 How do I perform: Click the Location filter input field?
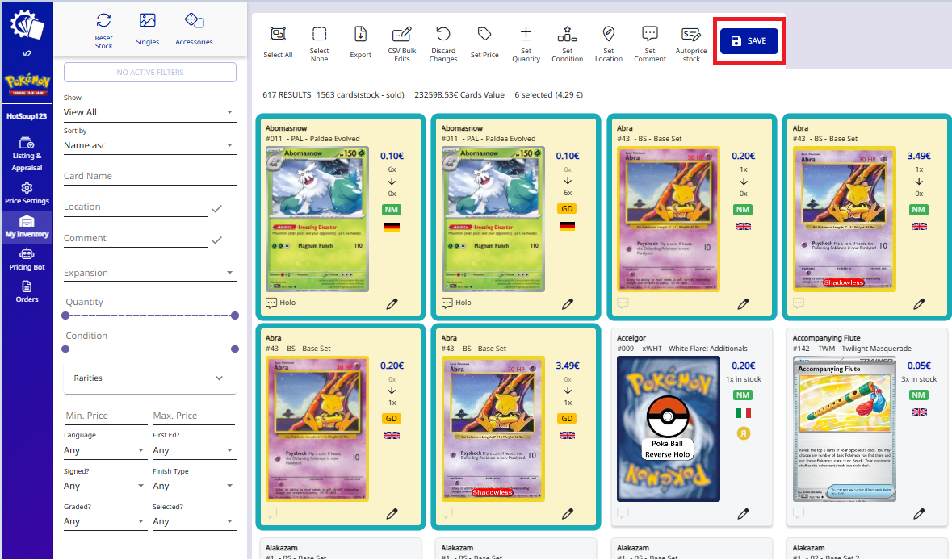pyautogui.click(x=136, y=207)
